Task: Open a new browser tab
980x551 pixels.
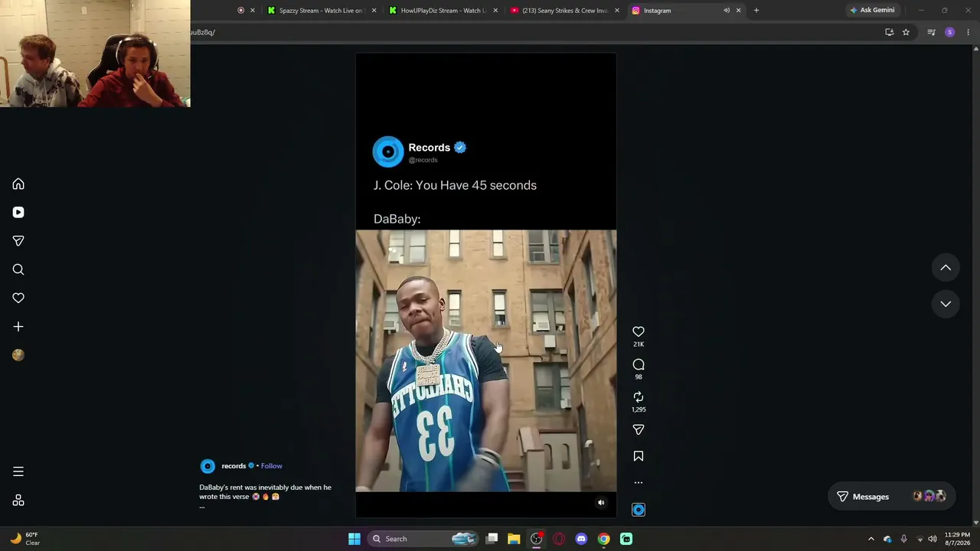Action: pyautogui.click(x=756, y=11)
